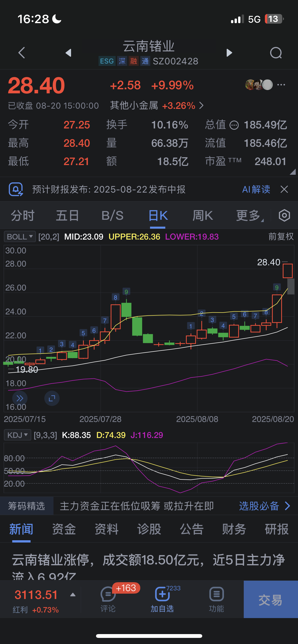
Task: Switch to 财务 tab
Action: pyautogui.click(x=234, y=529)
